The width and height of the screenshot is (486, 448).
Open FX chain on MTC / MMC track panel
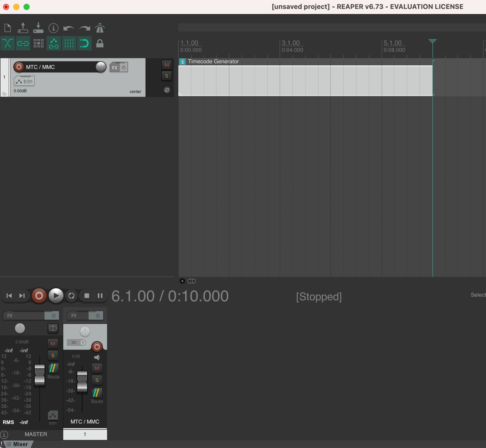pos(115,68)
